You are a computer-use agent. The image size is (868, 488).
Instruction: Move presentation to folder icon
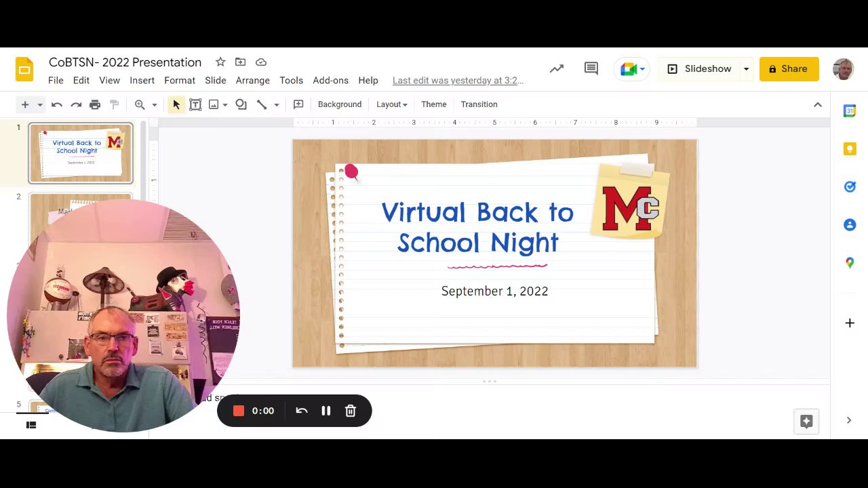[x=240, y=62]
